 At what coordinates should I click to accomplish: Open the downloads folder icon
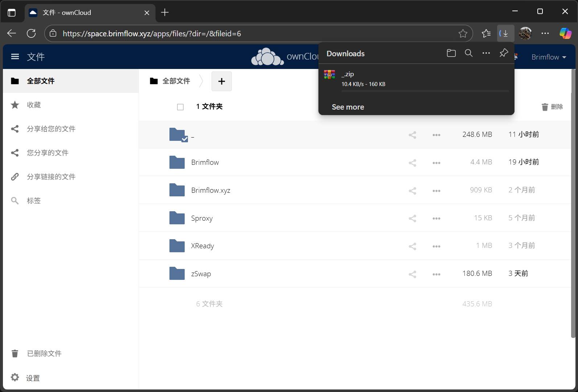451,53
